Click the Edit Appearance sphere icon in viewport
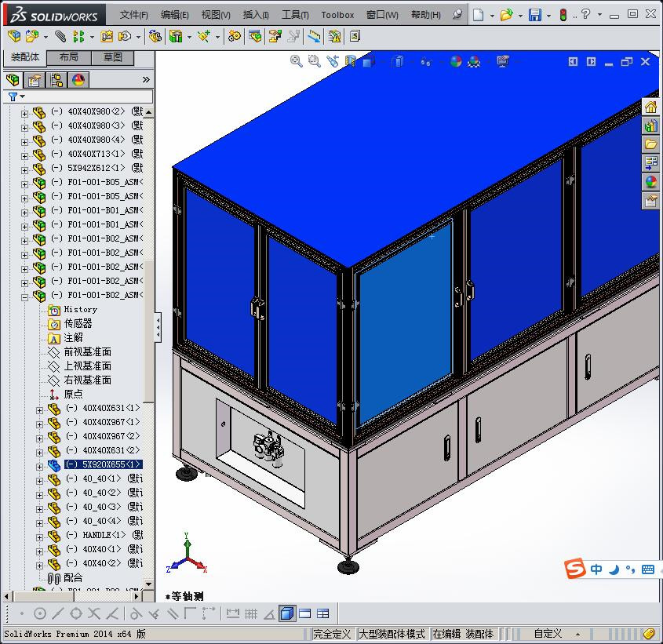 tap(456, 61)
